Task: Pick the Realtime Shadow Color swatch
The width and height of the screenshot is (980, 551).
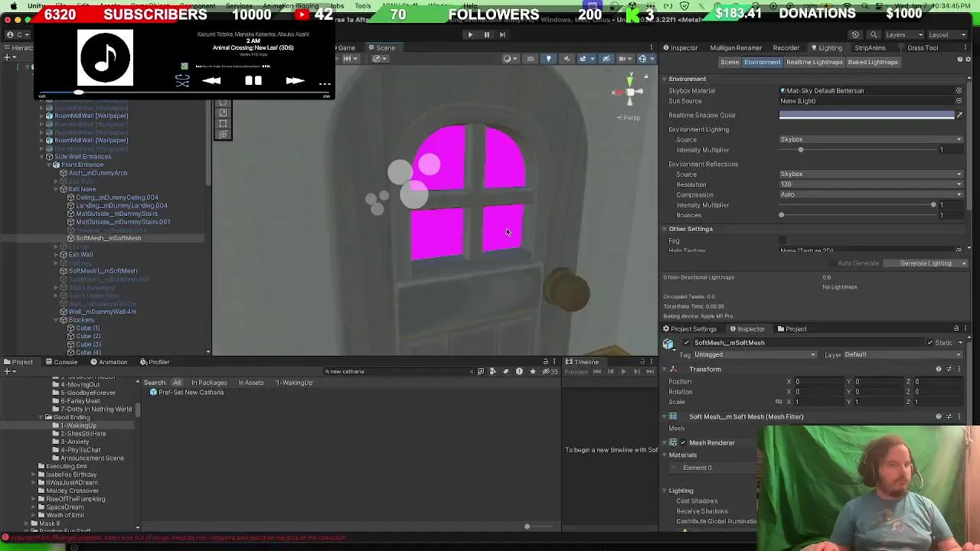Action: pyautogui.click(x=867, y=115)
